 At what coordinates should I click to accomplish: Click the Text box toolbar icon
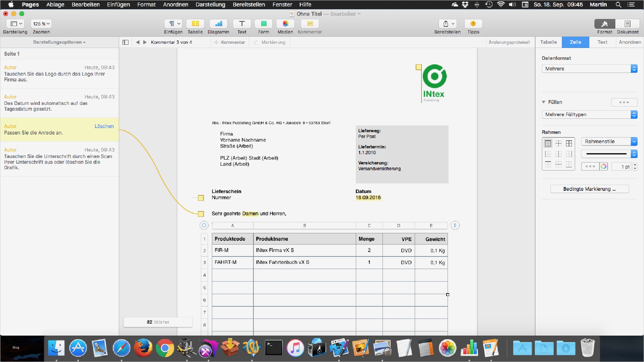click(242, 24)
